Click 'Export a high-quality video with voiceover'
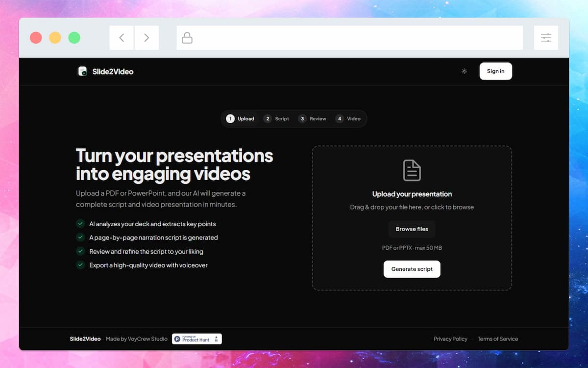The width and height of the screenshot is (588, 368). point(148,265)
